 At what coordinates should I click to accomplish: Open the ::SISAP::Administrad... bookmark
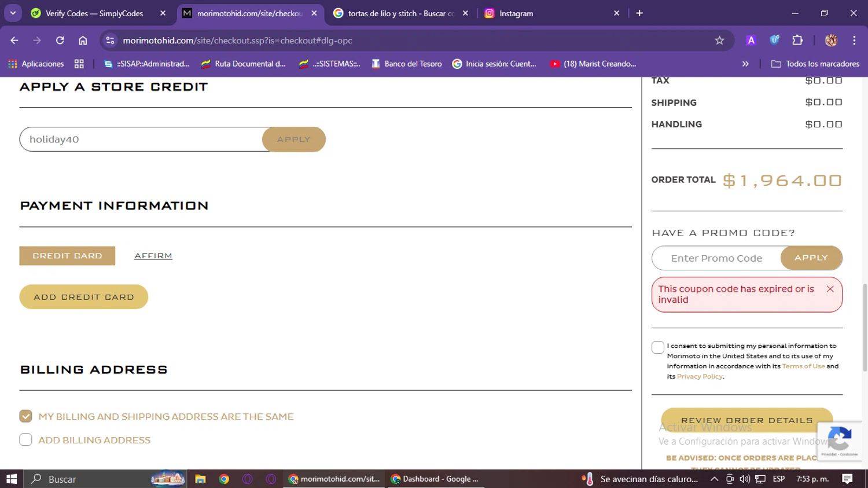147,64
